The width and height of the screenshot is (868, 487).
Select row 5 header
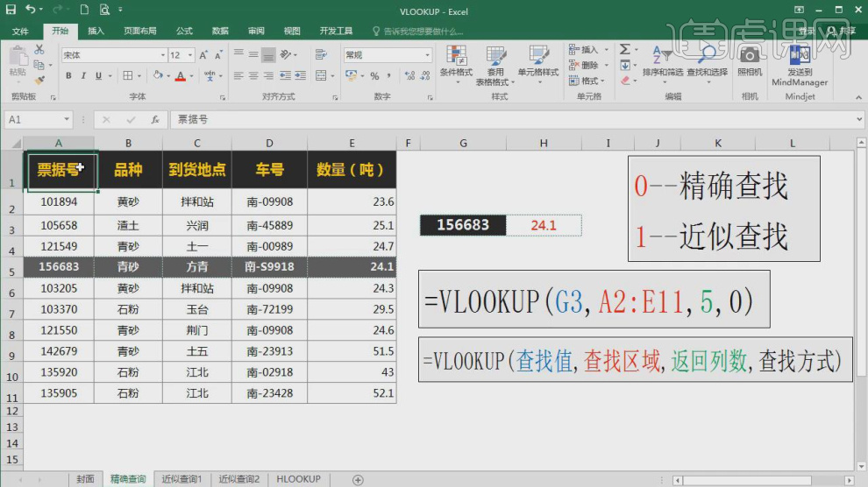[x=11, y=267]
